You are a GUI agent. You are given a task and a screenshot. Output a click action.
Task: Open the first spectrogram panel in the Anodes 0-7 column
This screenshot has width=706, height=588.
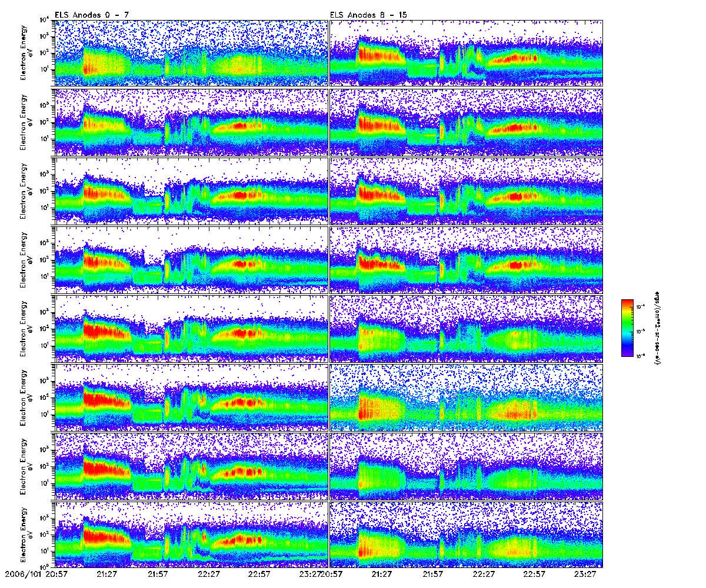point(191,54)
